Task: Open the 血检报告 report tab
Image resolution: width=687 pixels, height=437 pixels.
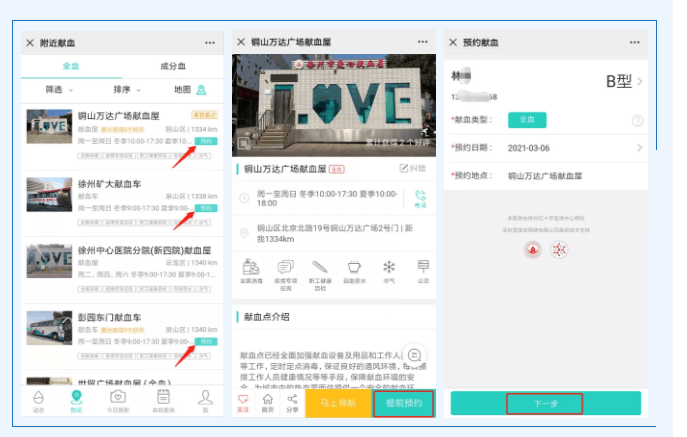Action: click(163, 401)
